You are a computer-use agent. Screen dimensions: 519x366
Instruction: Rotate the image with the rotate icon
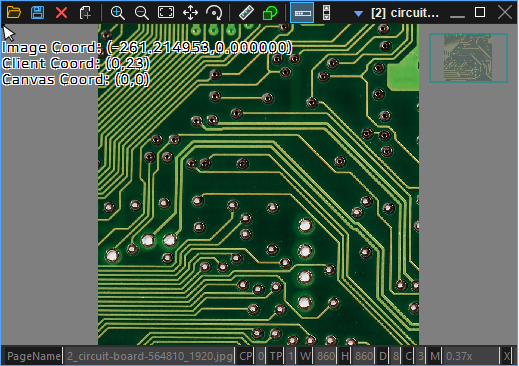click(214, 13)
